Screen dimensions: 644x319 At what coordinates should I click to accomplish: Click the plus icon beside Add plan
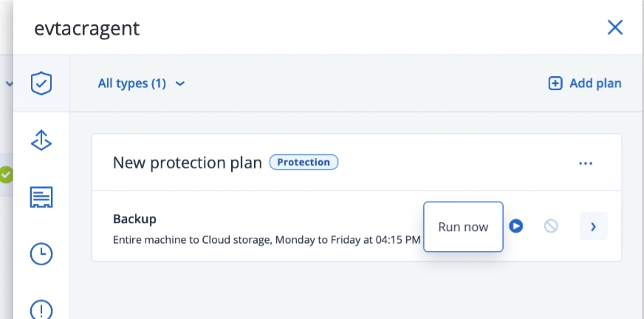[555, 83]
